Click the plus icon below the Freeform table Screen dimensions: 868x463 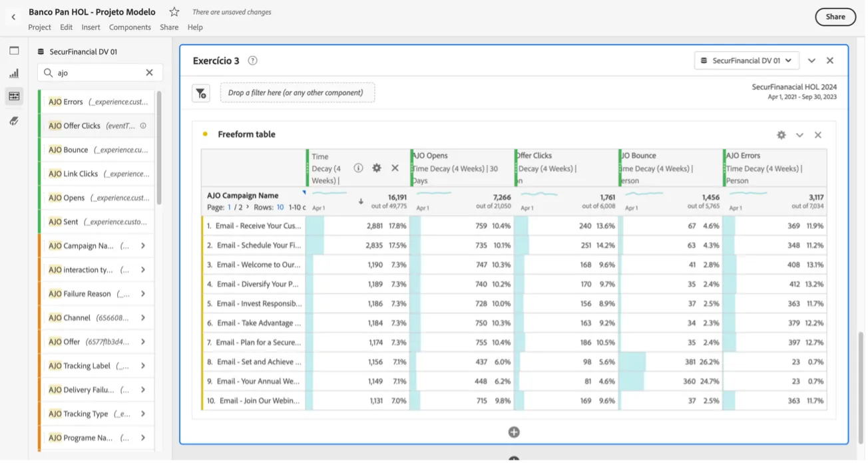coord(514,432)
